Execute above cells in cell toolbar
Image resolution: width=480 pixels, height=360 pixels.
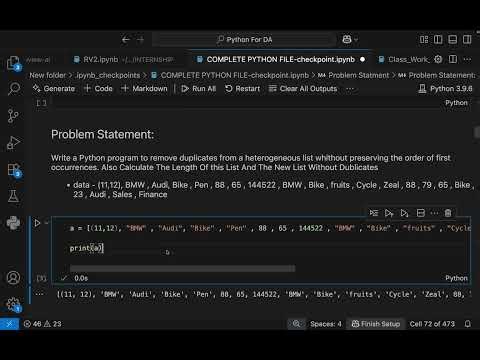(x=389, y=213)
